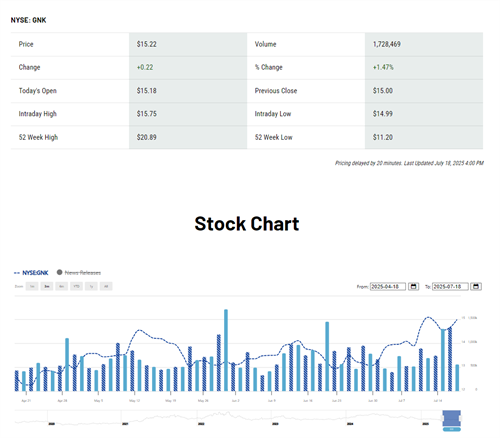Open the From date calendar picker
500x438 pixels.
click(x=413, y=287)
